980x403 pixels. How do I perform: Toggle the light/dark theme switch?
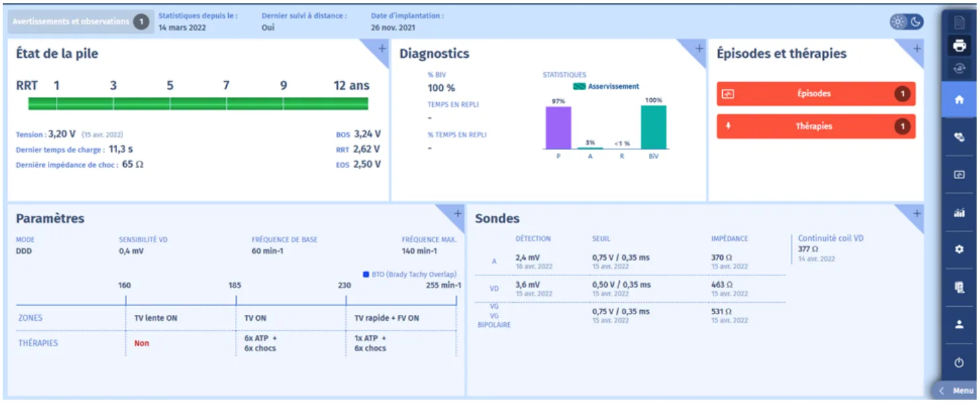(906, 22)
